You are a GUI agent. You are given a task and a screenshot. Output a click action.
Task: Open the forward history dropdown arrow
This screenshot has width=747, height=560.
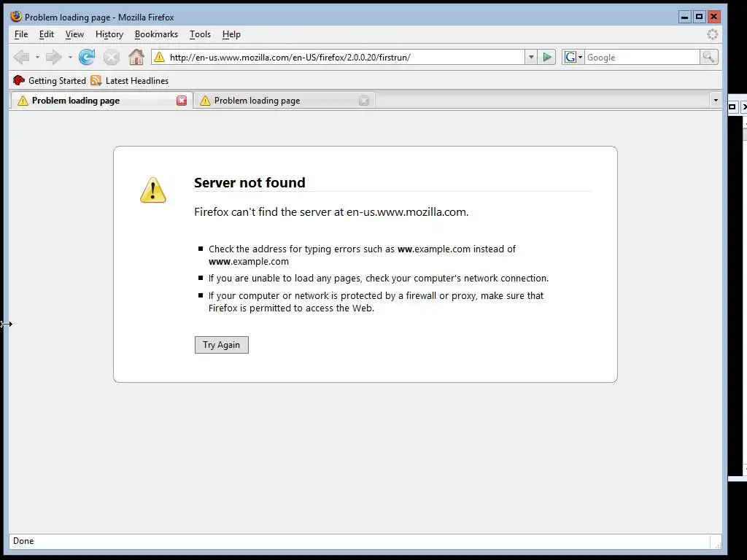pos(70,57)
